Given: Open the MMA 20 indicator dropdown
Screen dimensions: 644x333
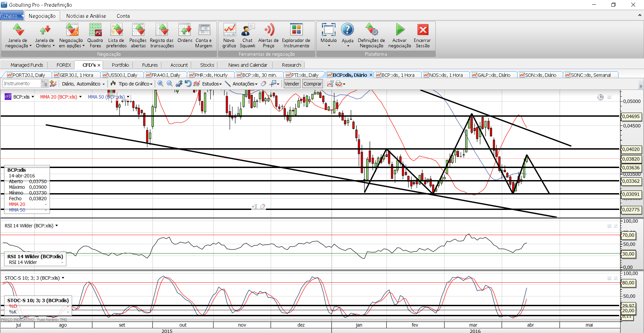Looking at the screenshot, I should coord(80,97).
